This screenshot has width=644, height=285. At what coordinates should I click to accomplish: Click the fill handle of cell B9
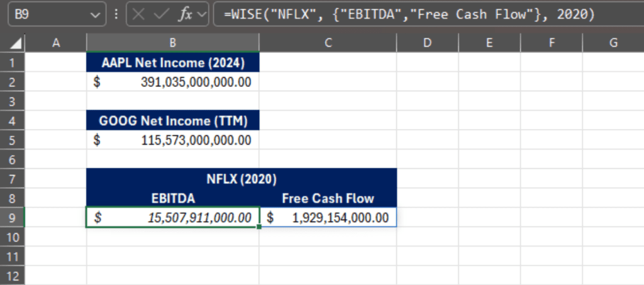click(259, 226)
